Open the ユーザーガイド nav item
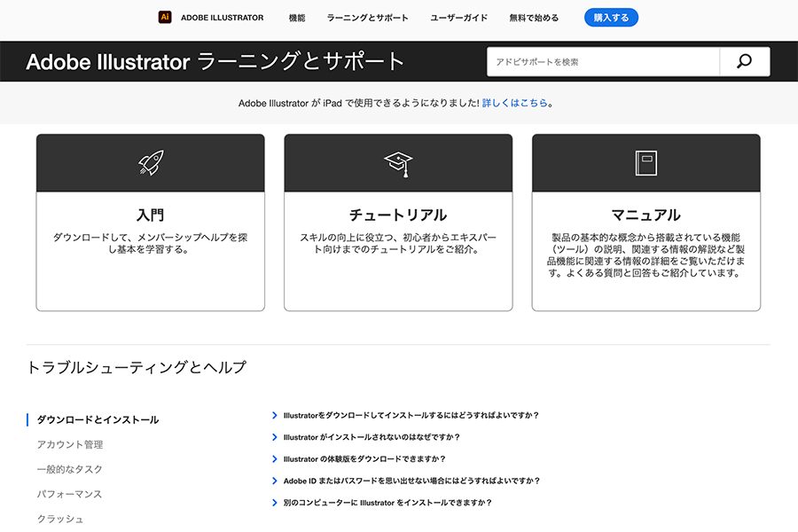The height and width of the screenshot is (532, 798). point(458,18)
